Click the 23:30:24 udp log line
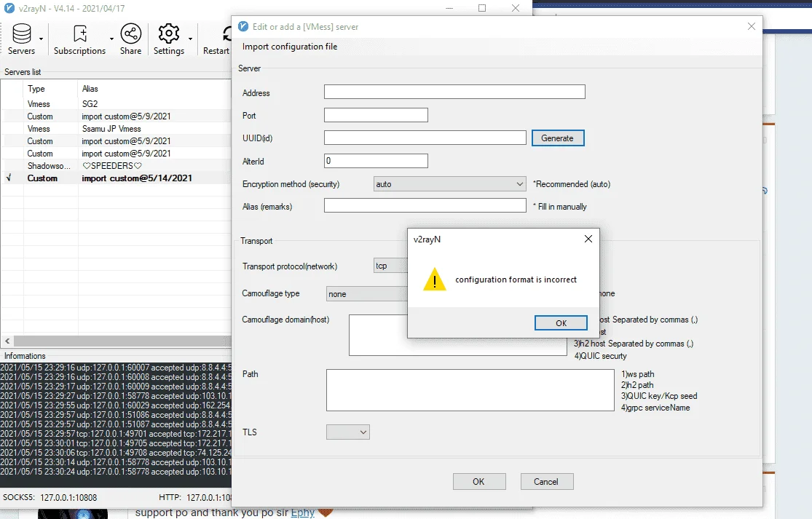Viewport: 812px width, 519px height. pyautogui.click(x=116, y=472)
